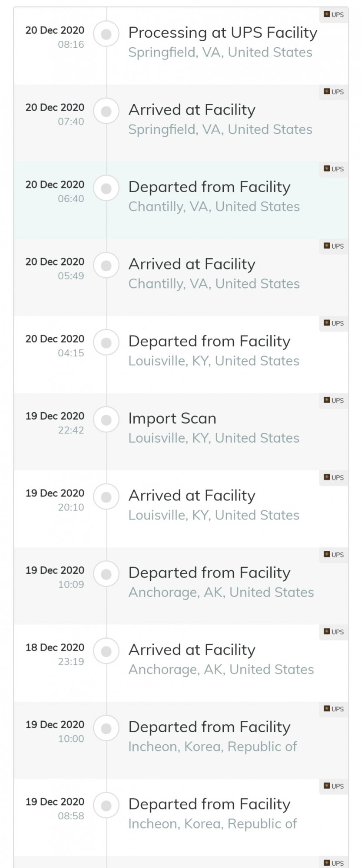
Task: Click the Anchorage location under the 23:19 arrival
Action: point(221,670)
